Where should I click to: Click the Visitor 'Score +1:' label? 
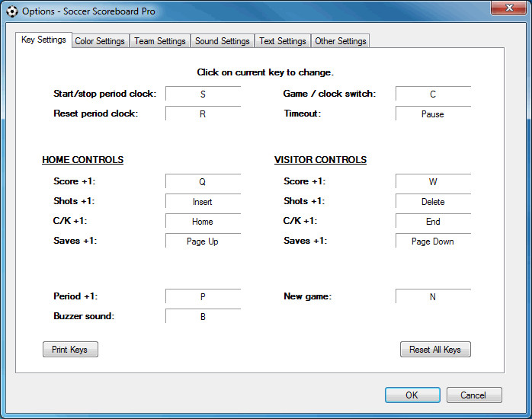tap(304, 181)
